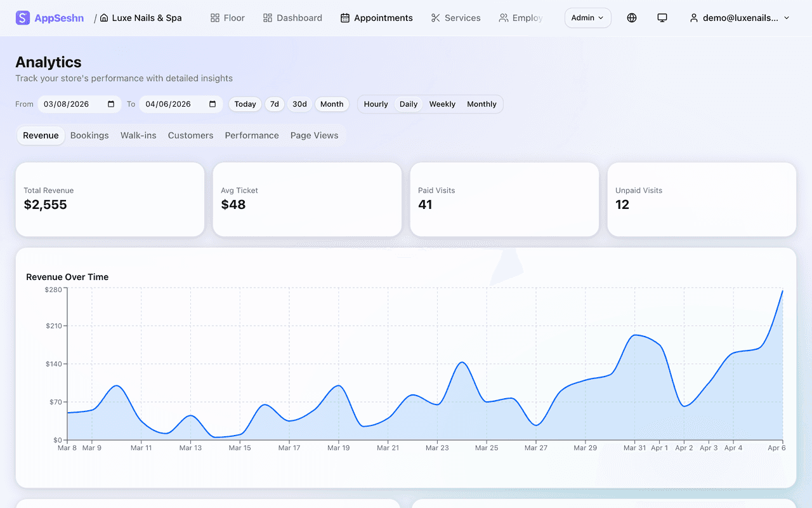
Task: Click the AppSeshn logo icon
Action: 23,18
